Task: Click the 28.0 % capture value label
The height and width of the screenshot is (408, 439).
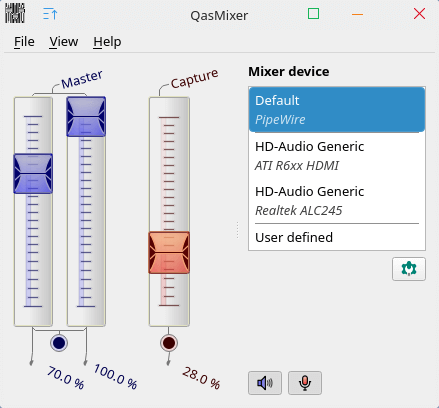Action: tap(201, 378)
